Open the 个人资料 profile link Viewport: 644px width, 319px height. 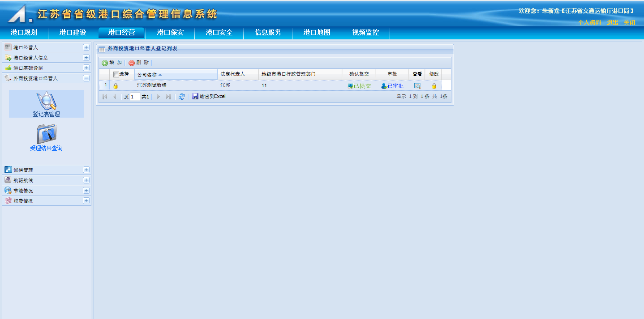(589, 22)
